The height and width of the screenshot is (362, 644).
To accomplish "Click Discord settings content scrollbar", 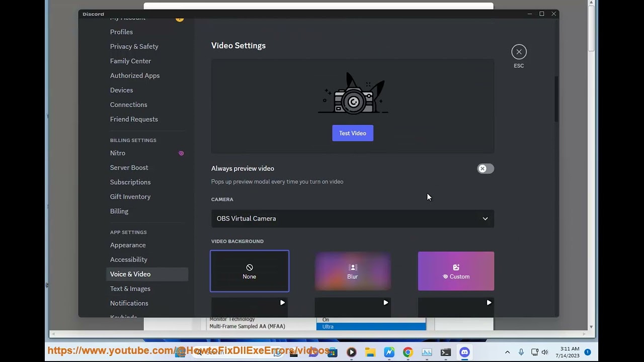I will point(556,98).
